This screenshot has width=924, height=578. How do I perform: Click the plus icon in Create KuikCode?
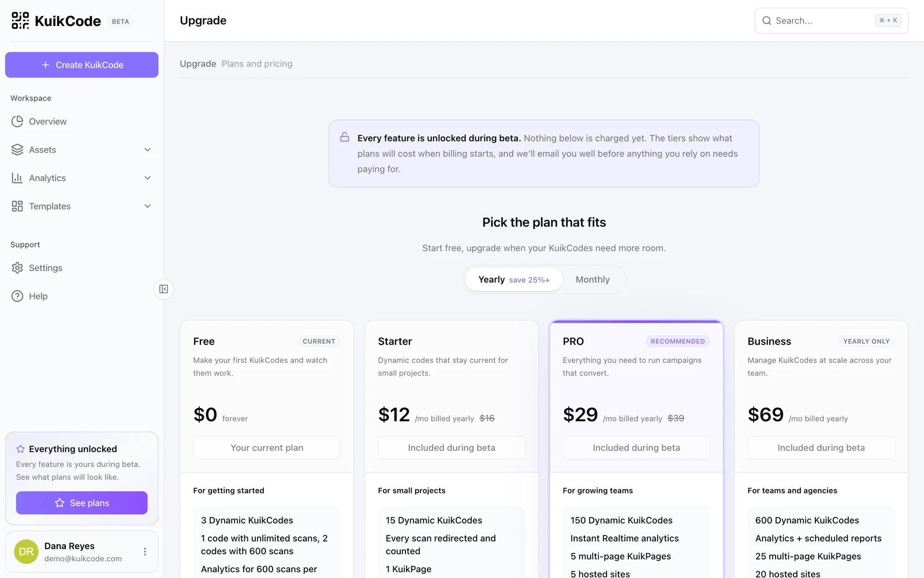[x=46, y=65]
